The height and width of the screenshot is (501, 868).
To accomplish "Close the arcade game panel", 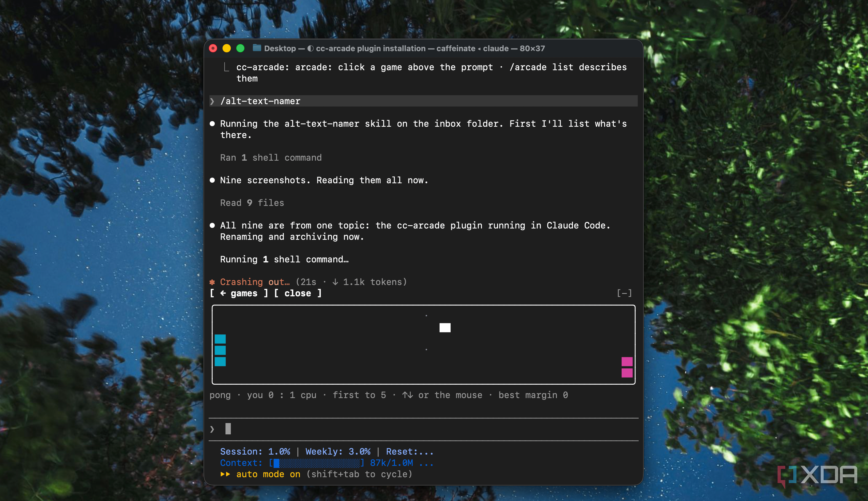I will pos(298,293).
